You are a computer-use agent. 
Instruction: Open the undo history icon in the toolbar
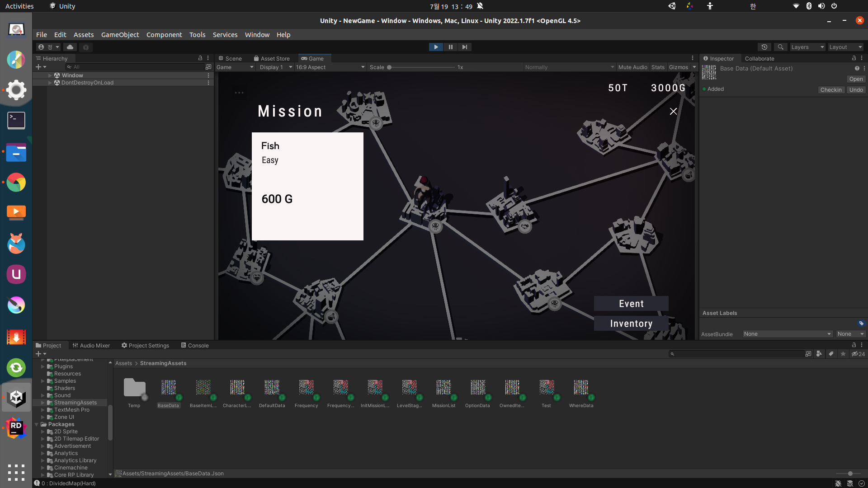point(764,47)
